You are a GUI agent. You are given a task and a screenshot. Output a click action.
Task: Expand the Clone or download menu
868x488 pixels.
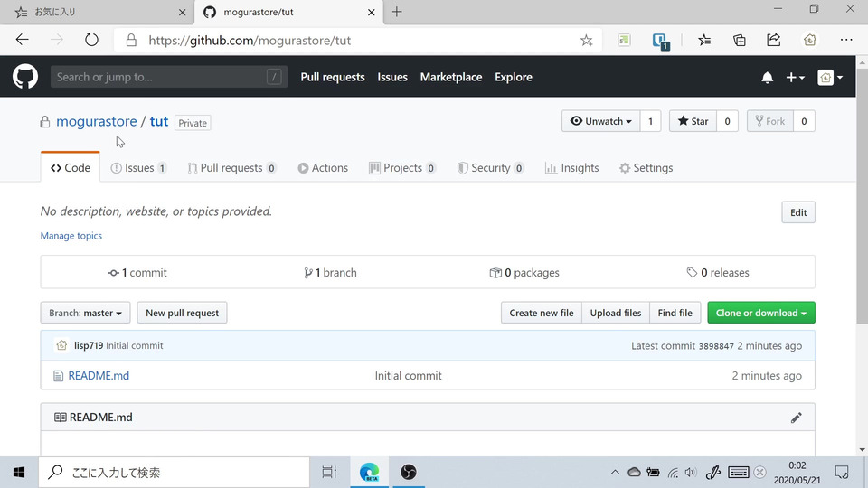760,313
